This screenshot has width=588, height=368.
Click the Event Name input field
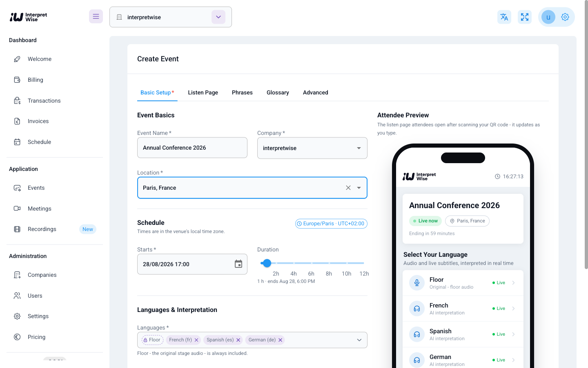(x=192, y=148)
